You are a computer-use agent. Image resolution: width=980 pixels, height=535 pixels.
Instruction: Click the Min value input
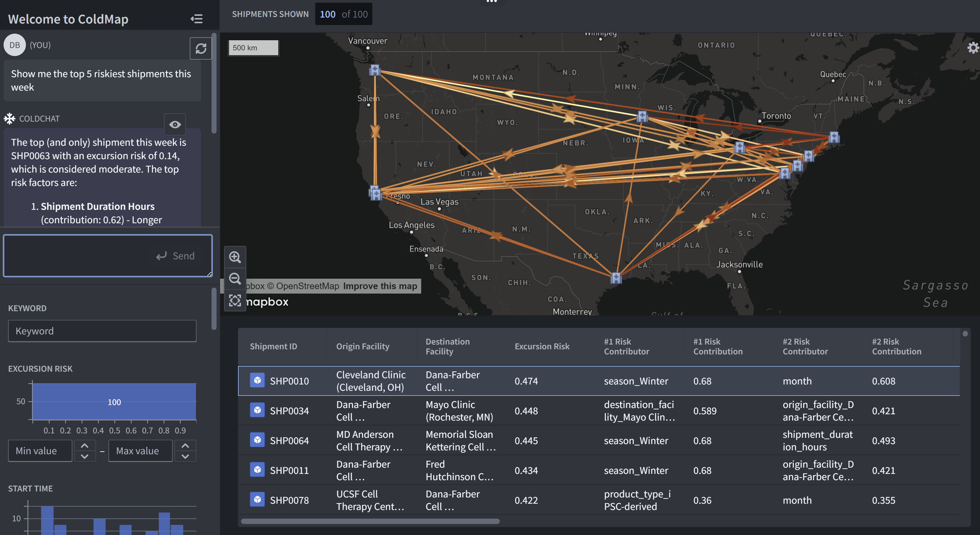40,451
